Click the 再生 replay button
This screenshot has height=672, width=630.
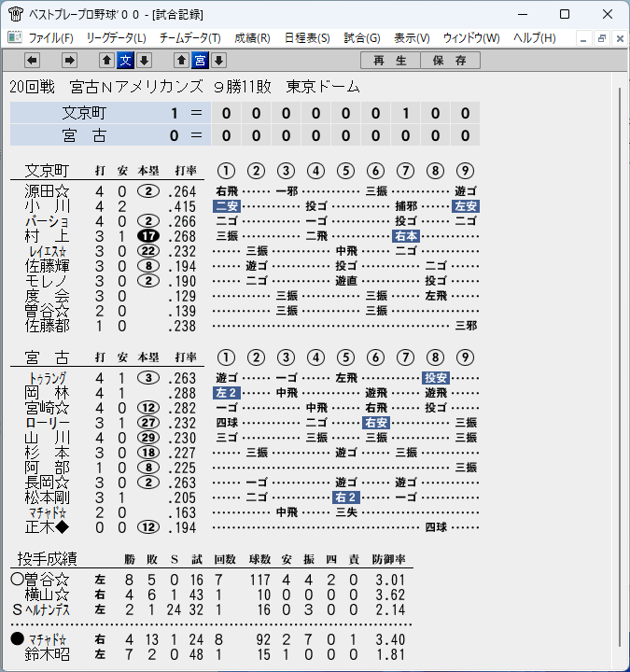(390, 61)
